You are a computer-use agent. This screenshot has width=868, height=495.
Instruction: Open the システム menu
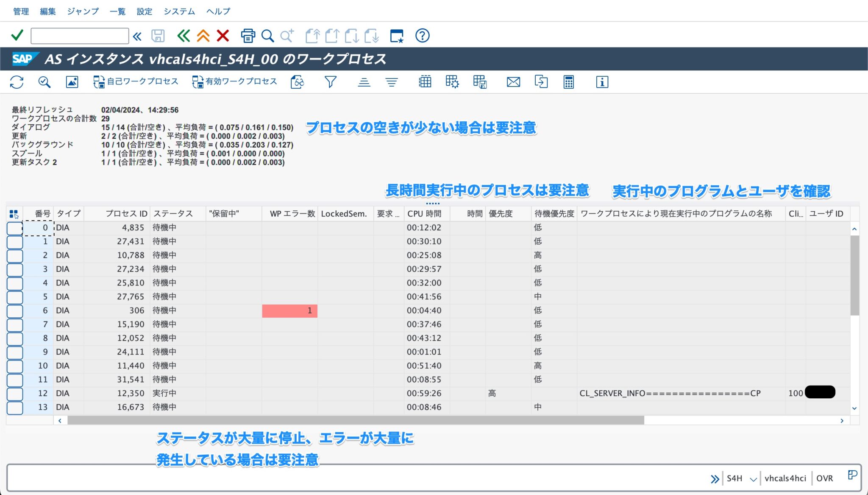click(179, 11)
